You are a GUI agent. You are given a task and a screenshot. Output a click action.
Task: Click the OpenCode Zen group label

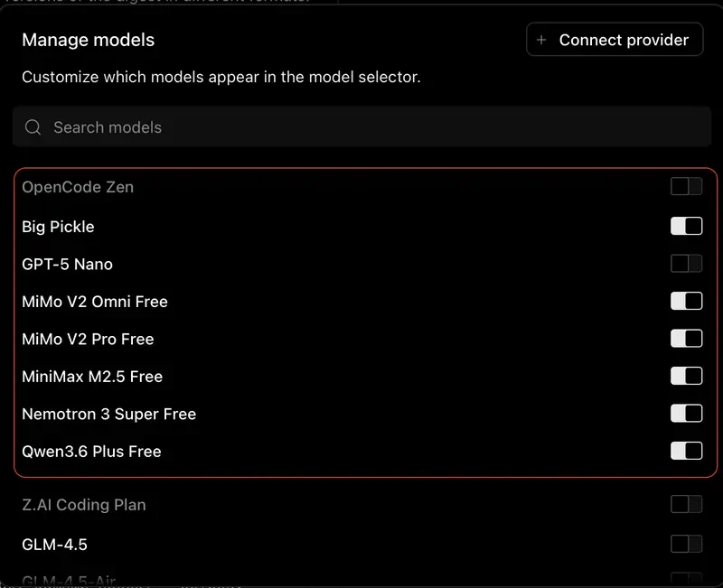pyautogui.click(x=78, y=186)
